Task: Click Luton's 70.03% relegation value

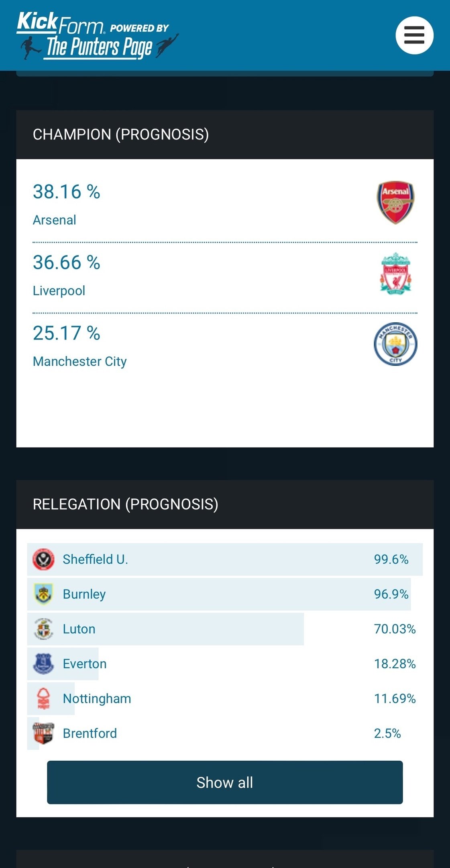Action: (395, 629)
